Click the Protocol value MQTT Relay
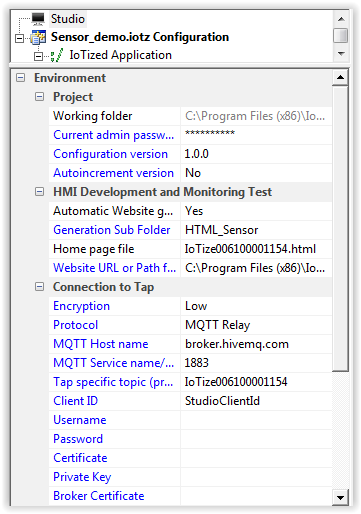Screen dimensions: 361x514 [x=256, y=325]
